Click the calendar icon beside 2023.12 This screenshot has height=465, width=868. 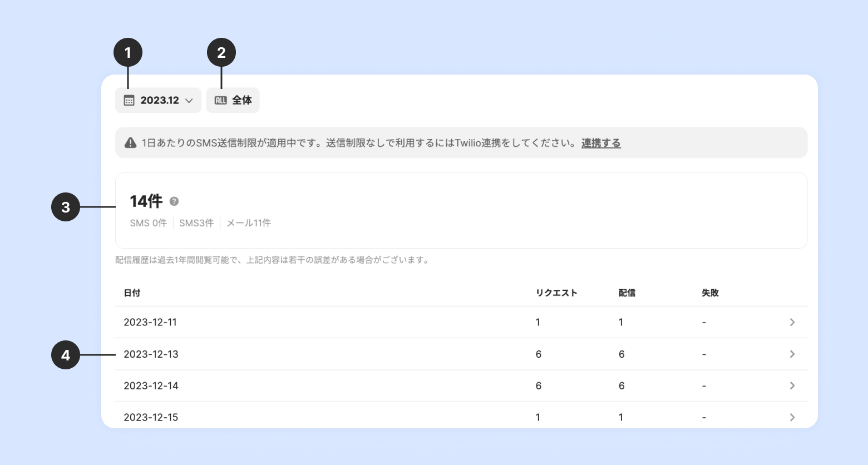(x=129, y=101)
